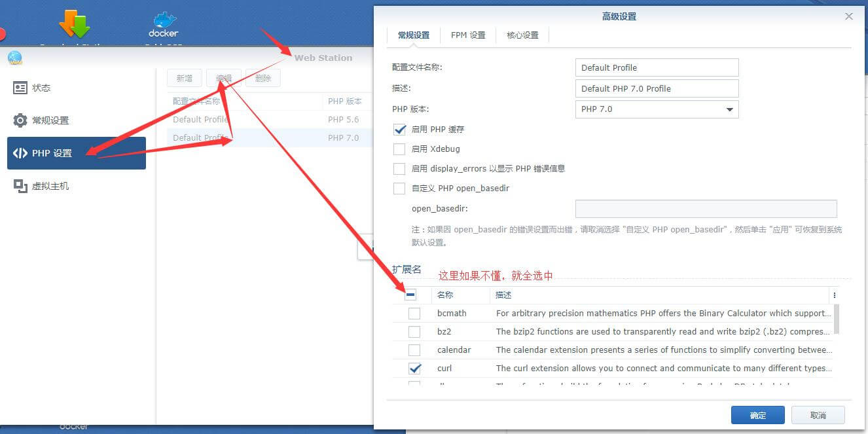Click the Web Station globe icon

[15, 58]
